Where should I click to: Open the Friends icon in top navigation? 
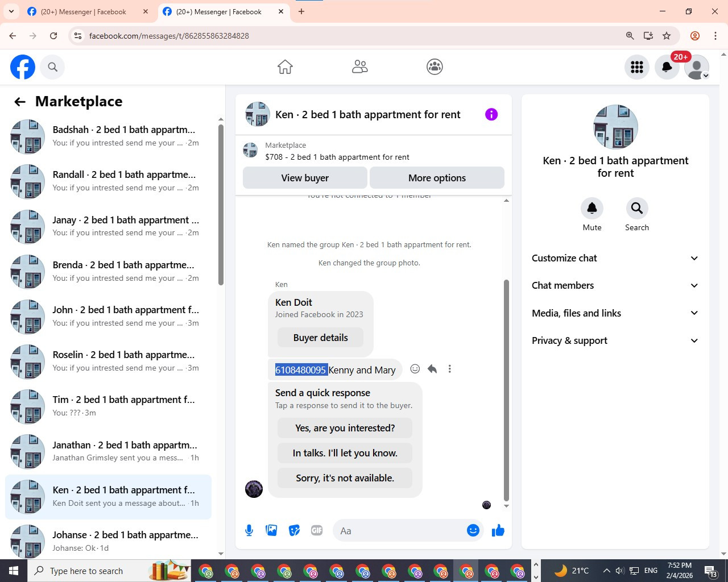click(x=360, y=67)
